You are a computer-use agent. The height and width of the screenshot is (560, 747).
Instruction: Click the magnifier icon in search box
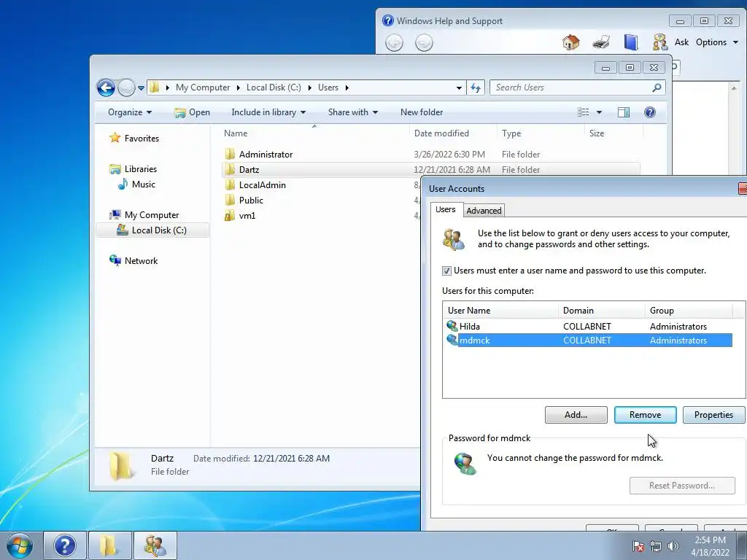657,87
